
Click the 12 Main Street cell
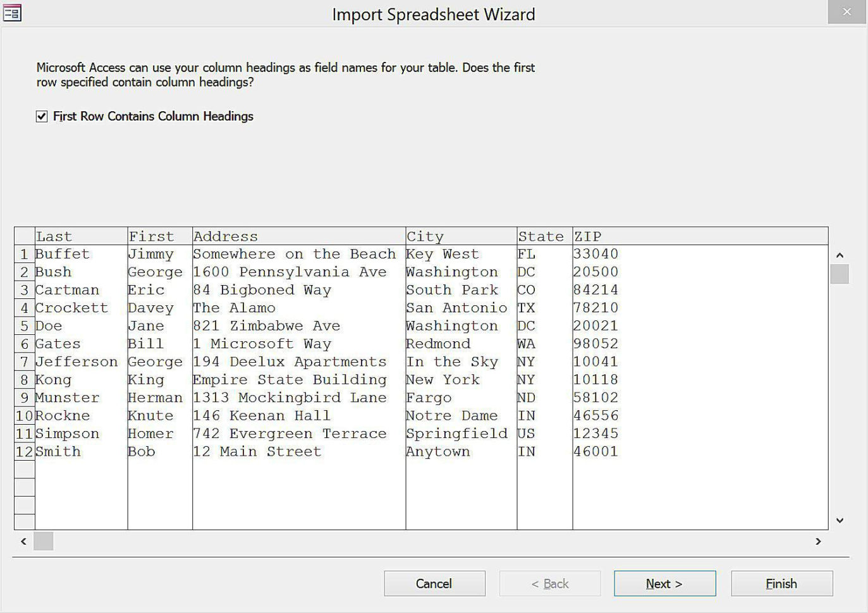click(x=299, y=452)
